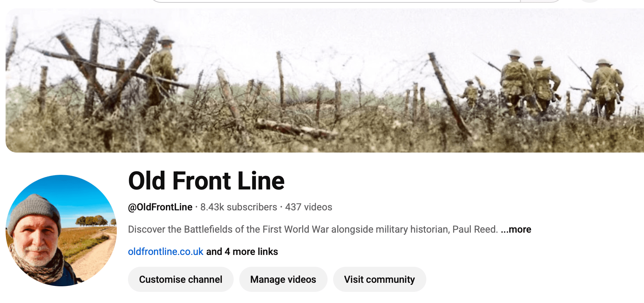
Task: Select the @OldFrontLine channel handle
Action: point(160,207)
